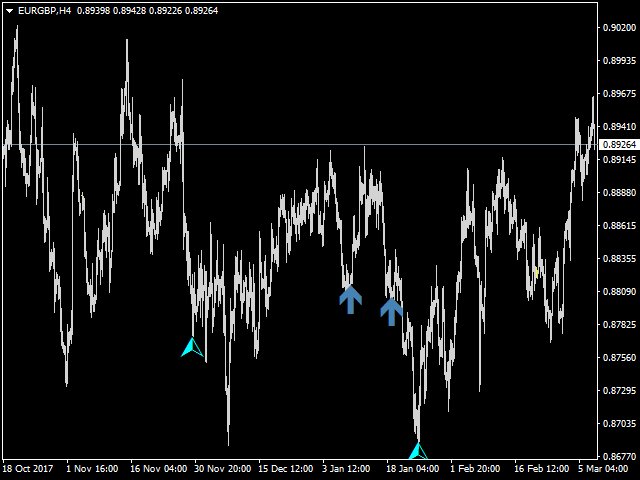The height and width of the screenshot is (480, 640).
Task: Click the close value 0.89264 in the header
Action: (x=202, y=11)
